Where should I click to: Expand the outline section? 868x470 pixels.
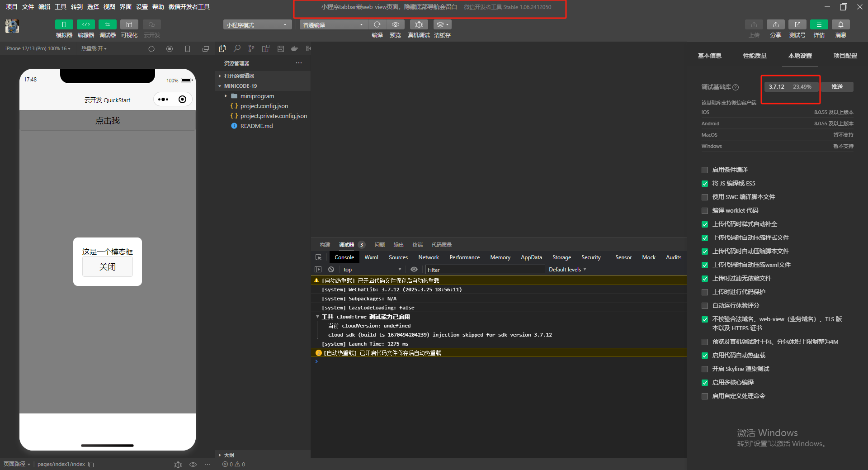coord(226,455)
